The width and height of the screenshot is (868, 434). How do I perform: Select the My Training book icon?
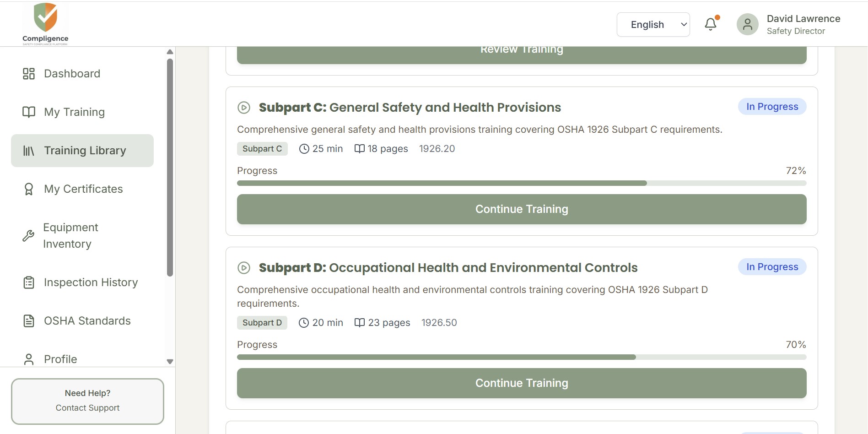pos(29,112)
